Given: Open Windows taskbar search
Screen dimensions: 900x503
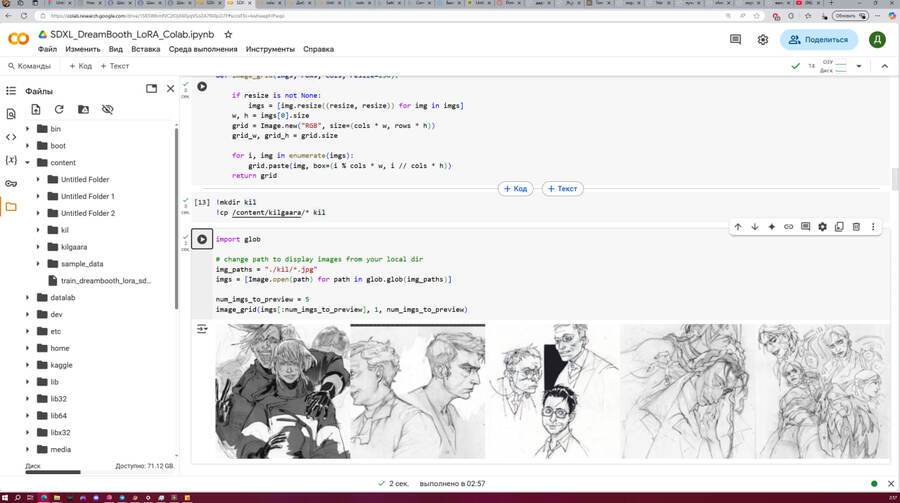Looking at the screenshot, I should point(18,497).
